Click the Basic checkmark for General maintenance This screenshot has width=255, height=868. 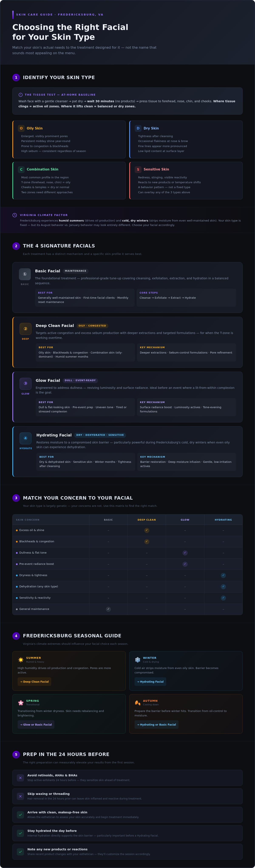pos(108,609)
